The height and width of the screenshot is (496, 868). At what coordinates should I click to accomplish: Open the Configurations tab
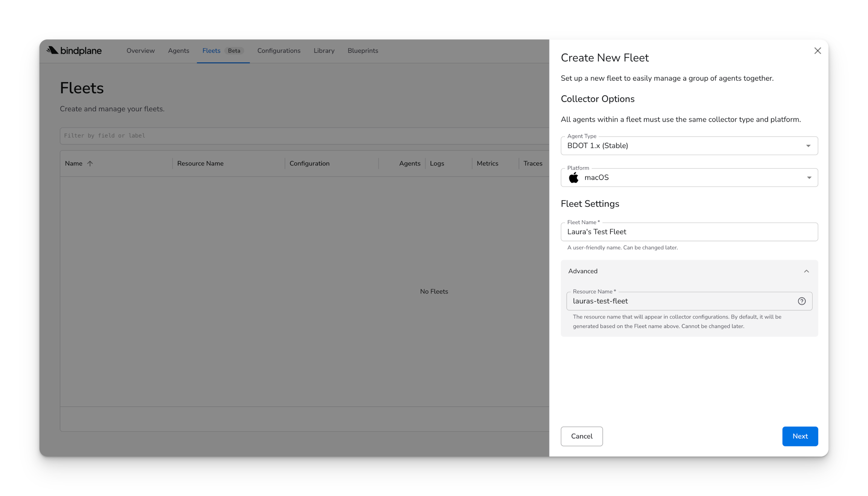[279, 51]
